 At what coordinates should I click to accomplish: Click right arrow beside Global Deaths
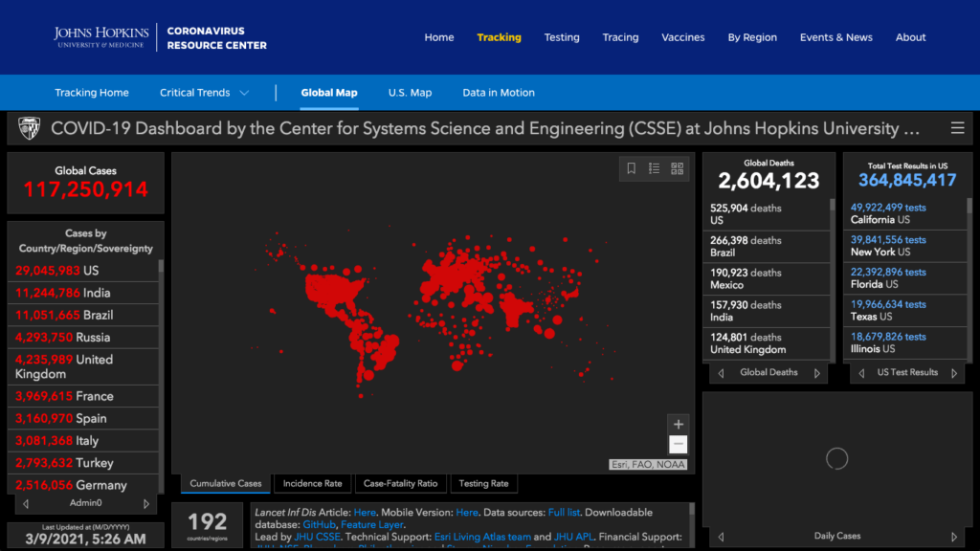point(817,373)
